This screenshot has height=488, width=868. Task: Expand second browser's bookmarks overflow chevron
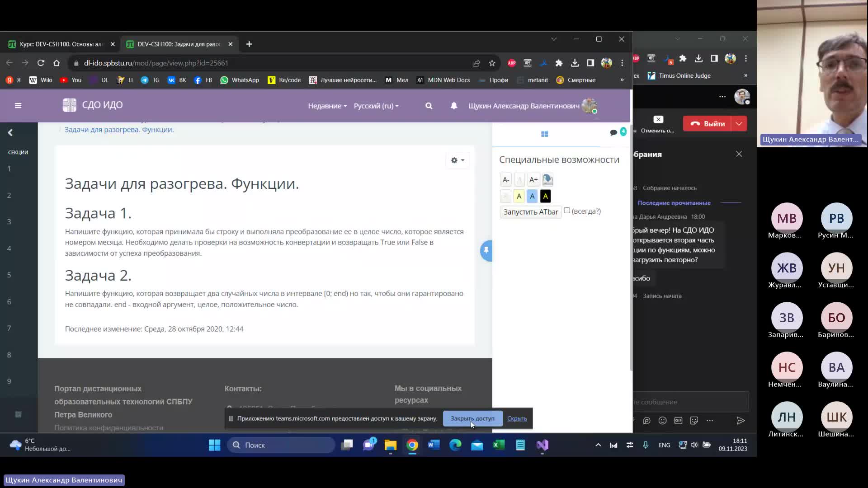tap(746, 75)
